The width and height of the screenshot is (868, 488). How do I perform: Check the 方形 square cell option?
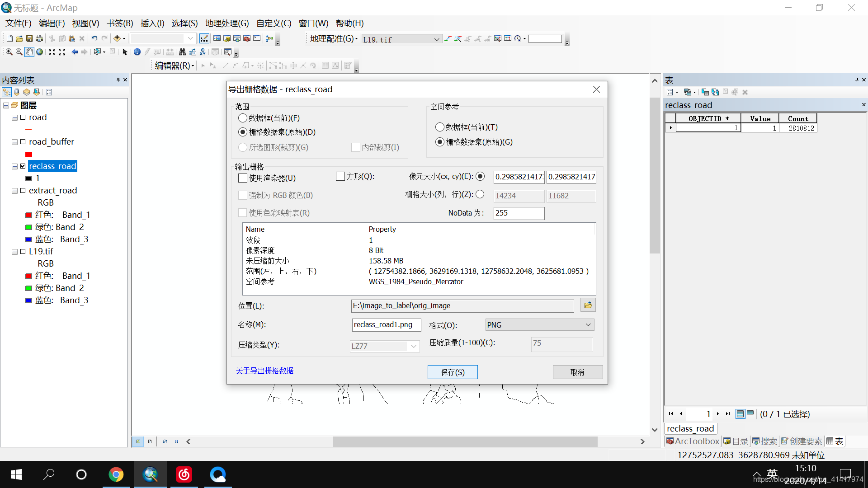point(340,176)
